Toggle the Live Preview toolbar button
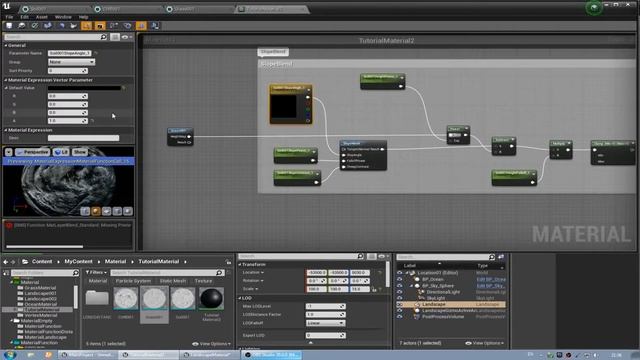The width and height of the screenshot is (640, 360). coord(100,26)
